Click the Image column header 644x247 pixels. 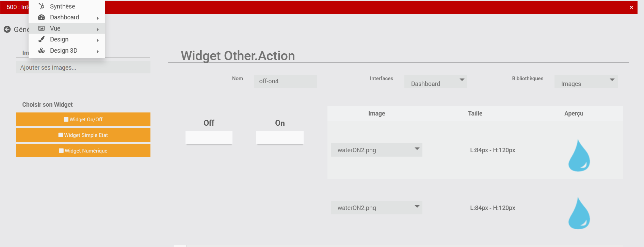(x=376, y=113)
